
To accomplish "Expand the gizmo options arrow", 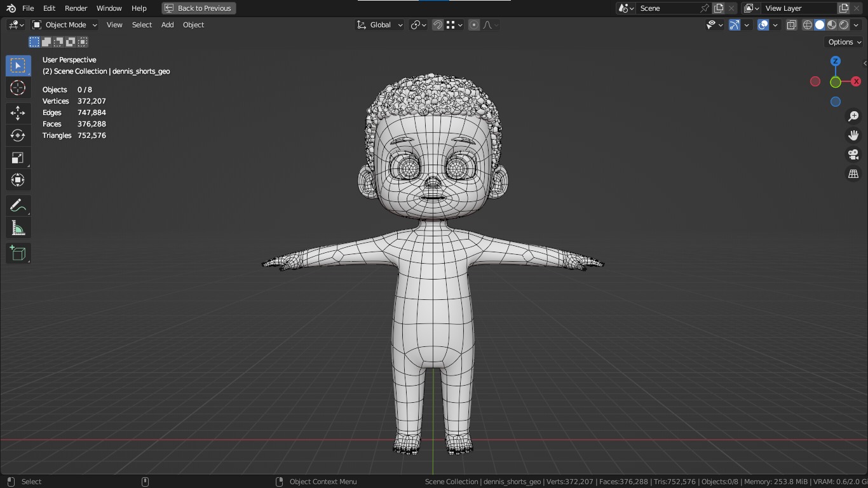I will [747, 25].
